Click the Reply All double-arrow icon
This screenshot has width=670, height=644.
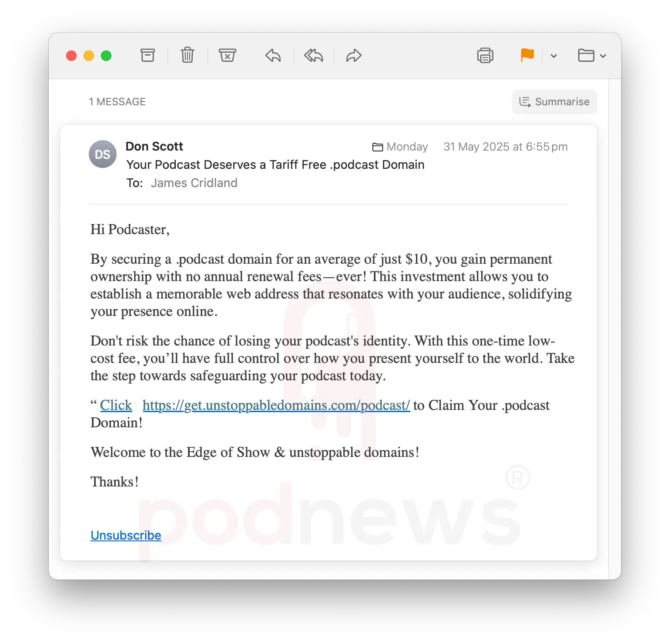tap(313, 56)
